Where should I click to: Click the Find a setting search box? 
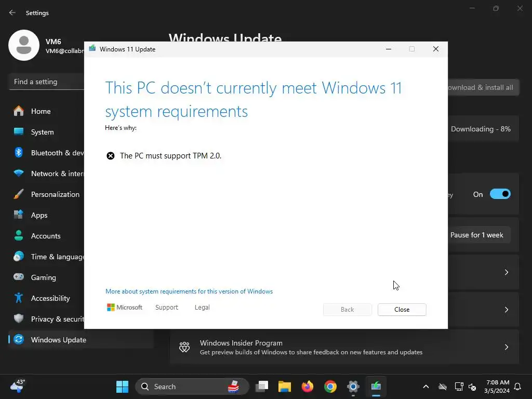(x=46, y=82)
